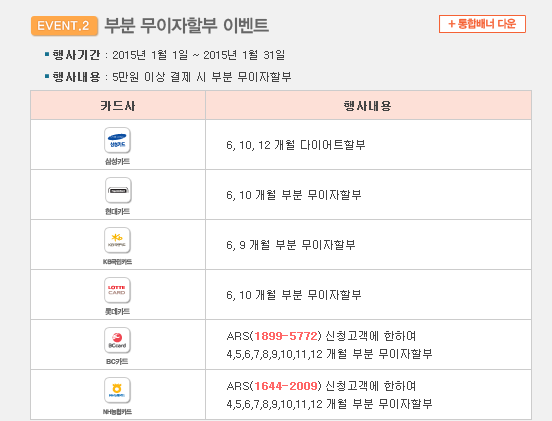Click the Lotte Card logo icon
This screenshot has width=552, height=421.
tap(118, 290)
